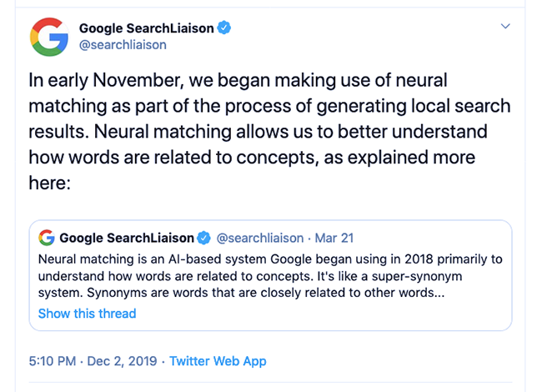Visit the @searchliaison handle under the top name
The height and width of the screenshot is (392, 542).
pyautogui.click(x=123, y=45)
